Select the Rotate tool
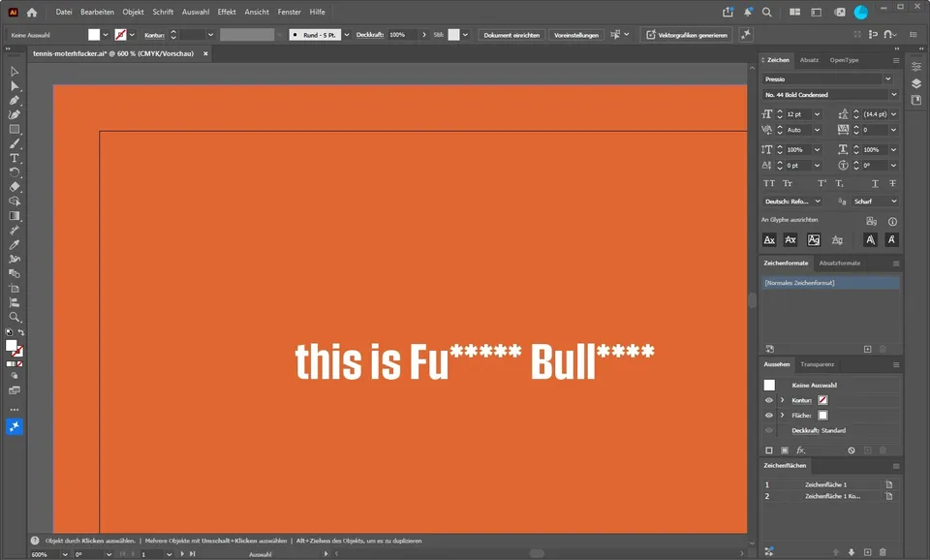 15,172
